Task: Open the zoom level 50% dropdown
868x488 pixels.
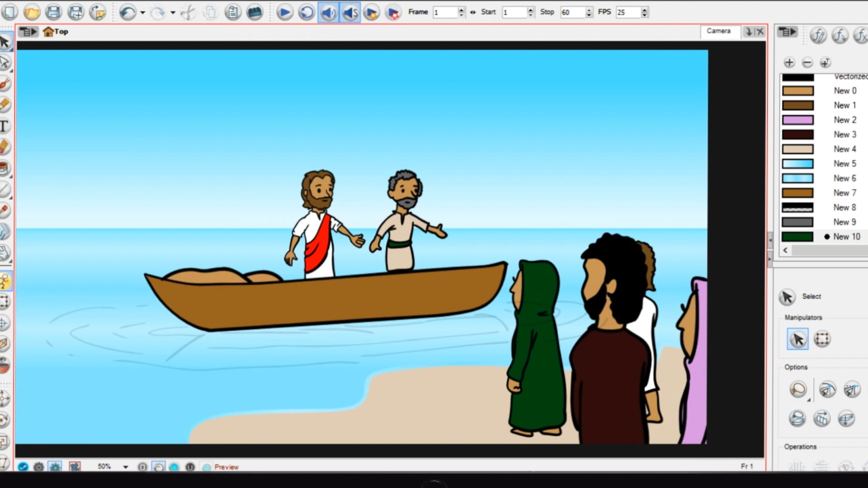Action: [x=125, y=467]
